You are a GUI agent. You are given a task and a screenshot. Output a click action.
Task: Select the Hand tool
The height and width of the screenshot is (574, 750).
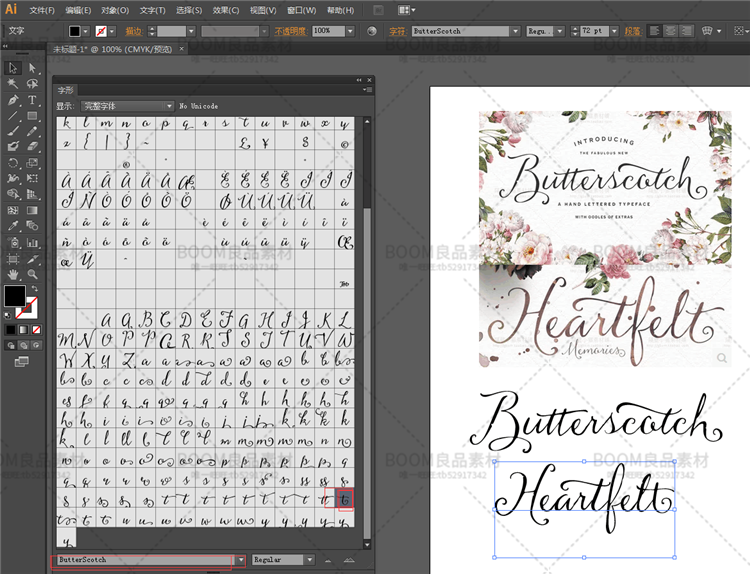(x=13, y=273)
